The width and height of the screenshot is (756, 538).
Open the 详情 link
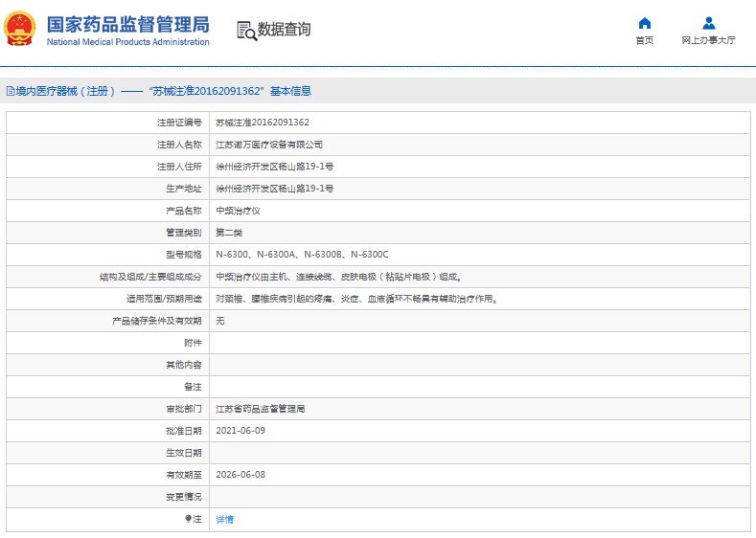coord(224,519)
